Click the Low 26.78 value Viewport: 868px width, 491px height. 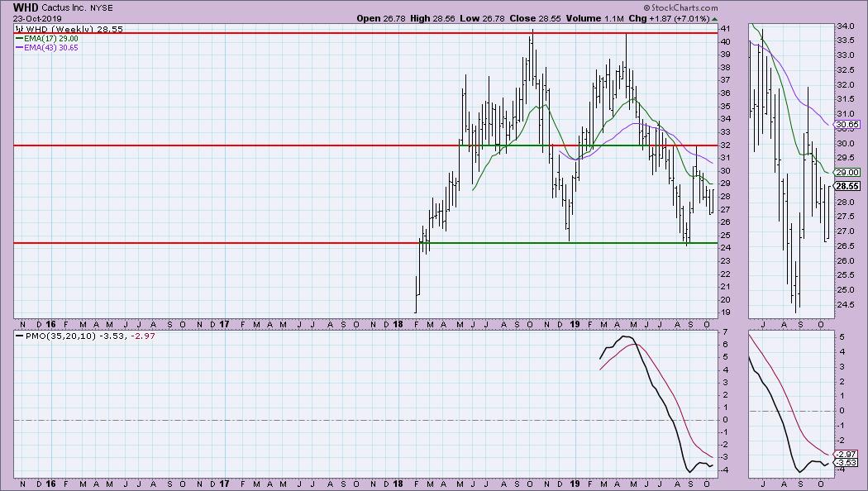482,18
